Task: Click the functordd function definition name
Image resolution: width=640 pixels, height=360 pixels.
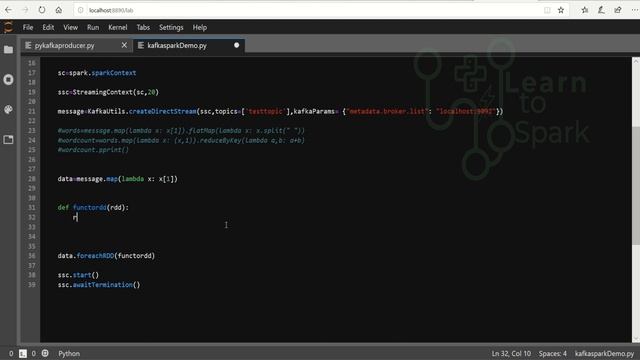Action: click(89, 207)
